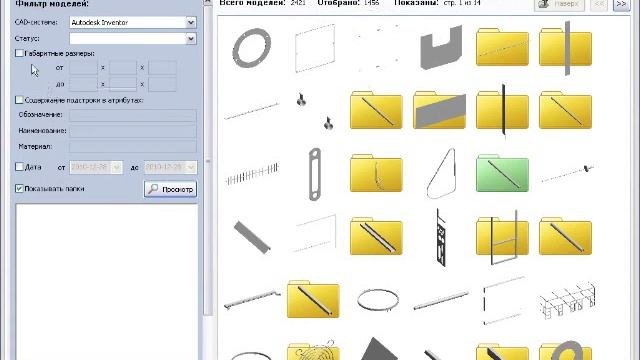Open the folder with a wide gray diagonal band

[439, 110]
